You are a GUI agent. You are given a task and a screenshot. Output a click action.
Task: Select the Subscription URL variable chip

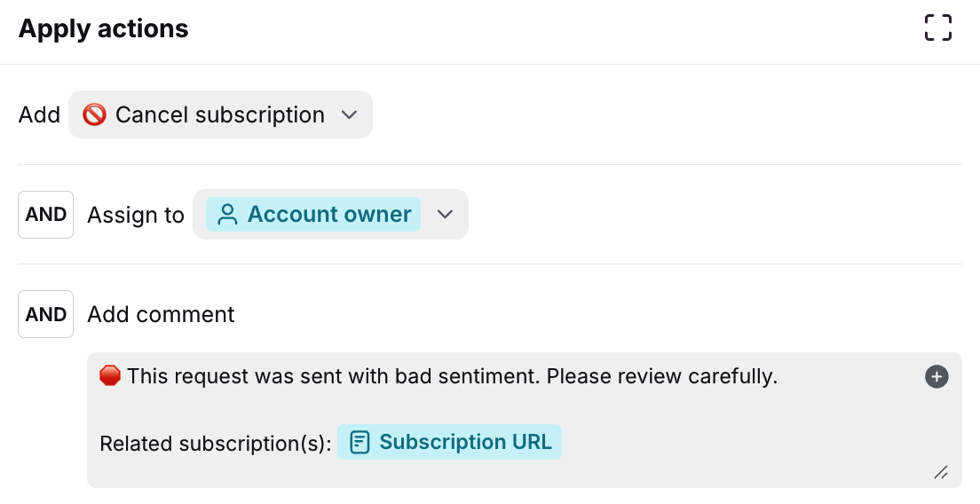click(x=449, y=442)
